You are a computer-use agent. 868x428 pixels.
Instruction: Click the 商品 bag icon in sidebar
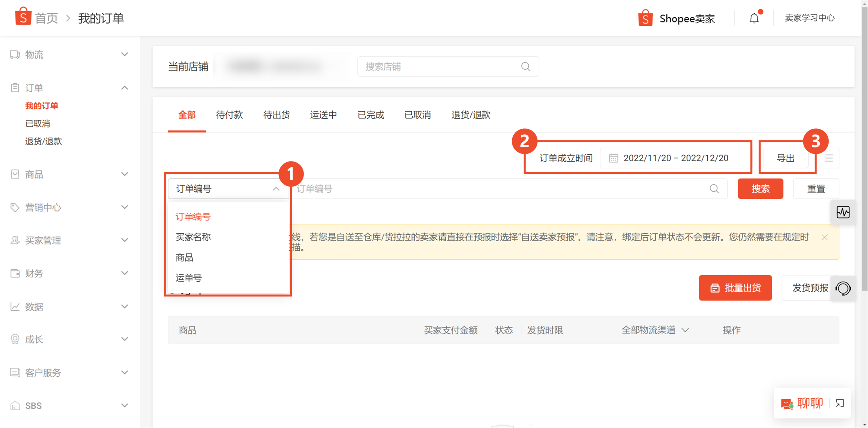pyautogui.click(x=15, y=174)
